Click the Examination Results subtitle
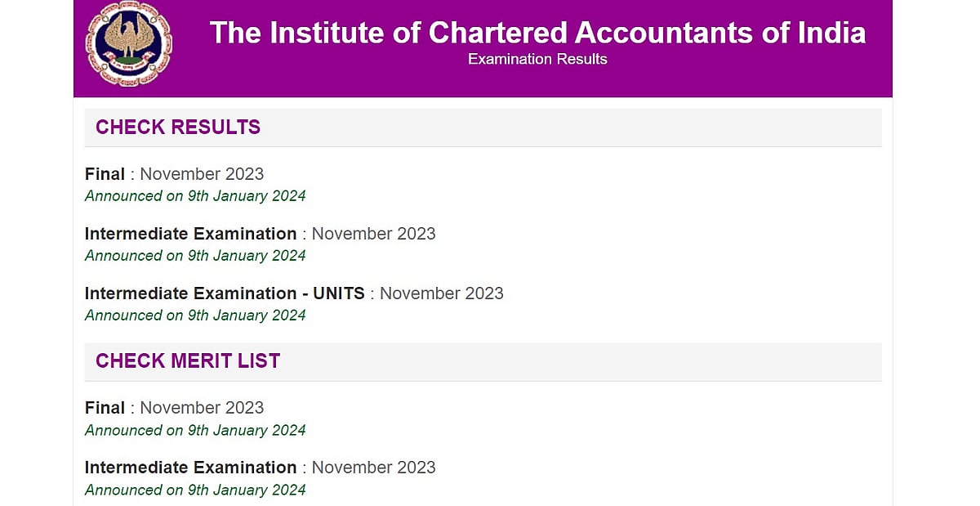Viewport: 980px width, 506px height. coord(537,58)
